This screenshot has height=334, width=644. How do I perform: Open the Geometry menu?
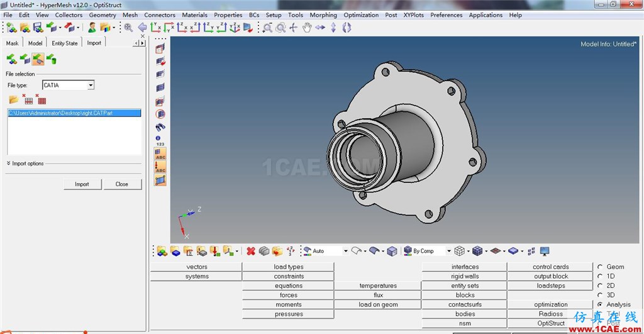point(103,15)
